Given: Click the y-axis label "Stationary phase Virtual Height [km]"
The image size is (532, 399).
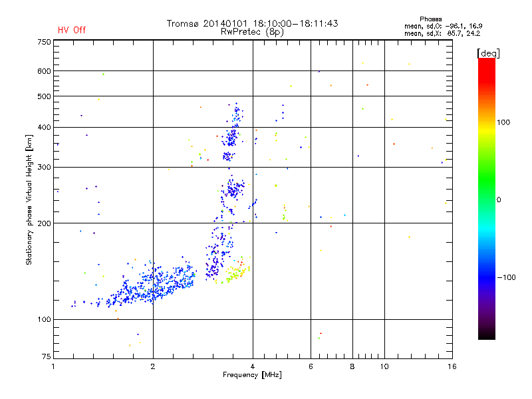Looking at the screenshot, I should pyautogui.click(x=29, y=199).
